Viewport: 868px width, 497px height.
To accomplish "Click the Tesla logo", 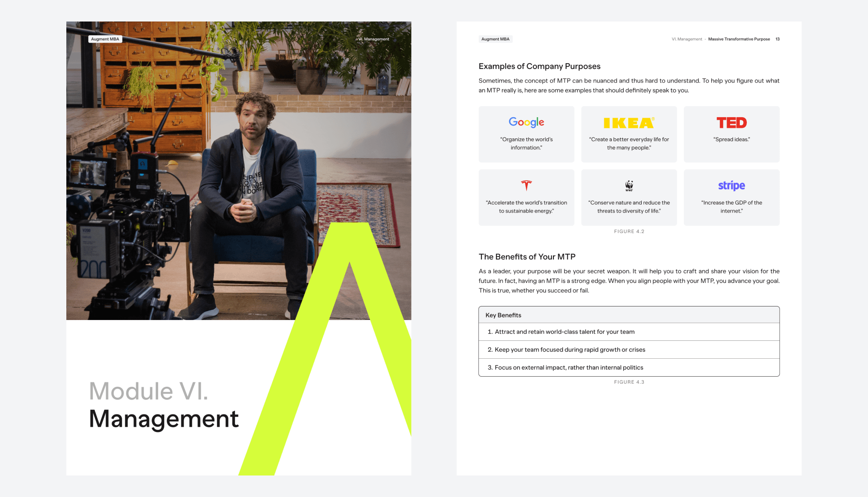I will 526,185.
